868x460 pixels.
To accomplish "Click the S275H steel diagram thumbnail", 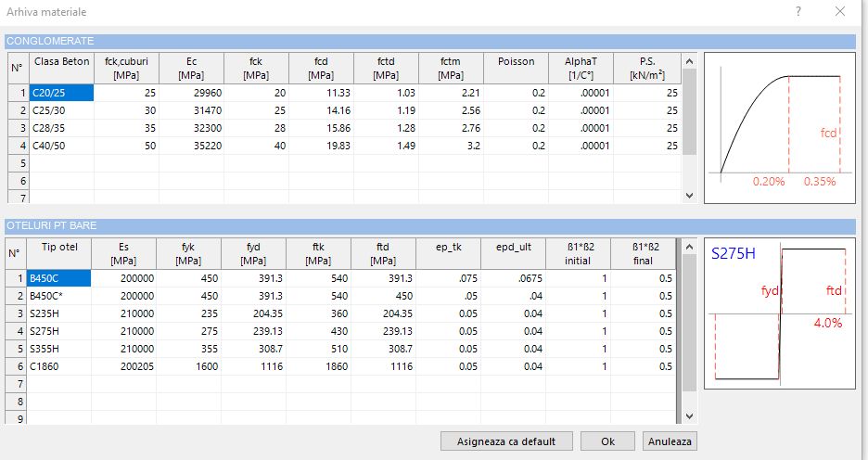I will (779, 313).
